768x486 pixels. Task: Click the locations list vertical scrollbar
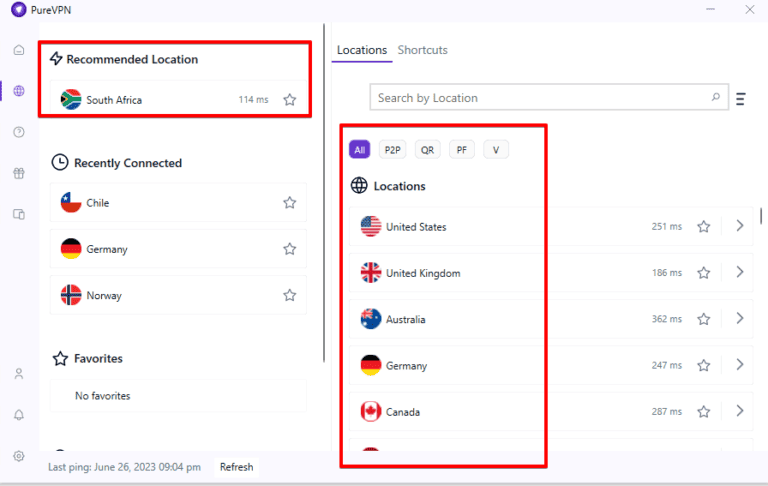coord(762,218)
